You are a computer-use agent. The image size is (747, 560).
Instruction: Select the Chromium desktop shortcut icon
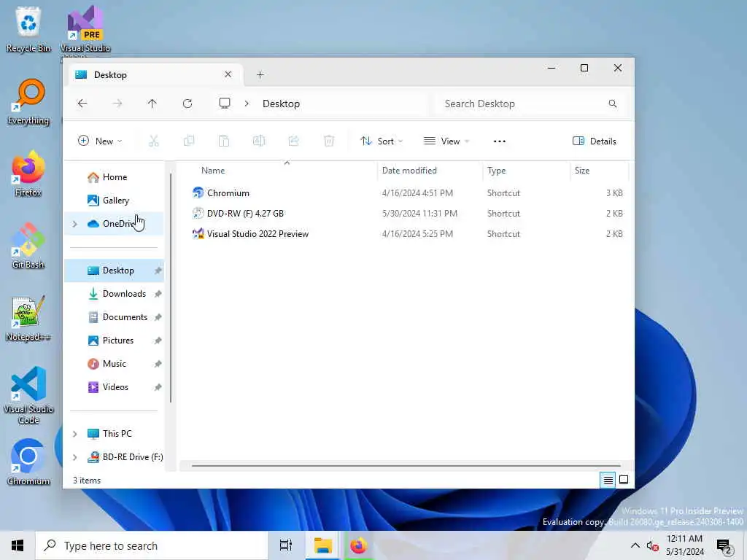pyautogui.click(x=28, y=462)
